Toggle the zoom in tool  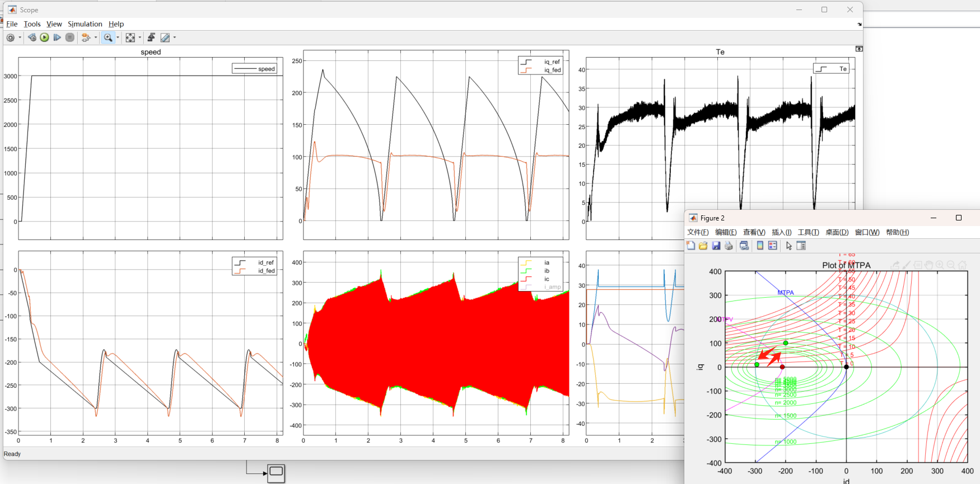108,37
